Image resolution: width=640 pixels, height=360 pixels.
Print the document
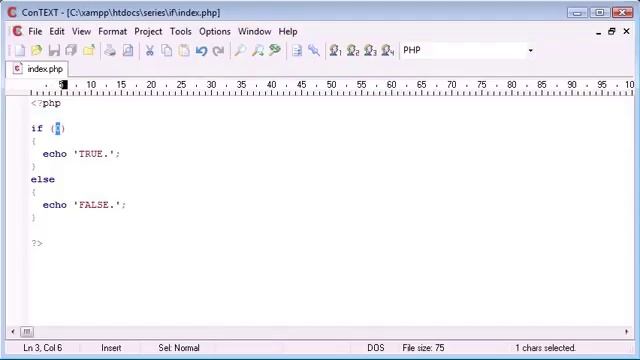pyautogui.click(x=110, y=51)
